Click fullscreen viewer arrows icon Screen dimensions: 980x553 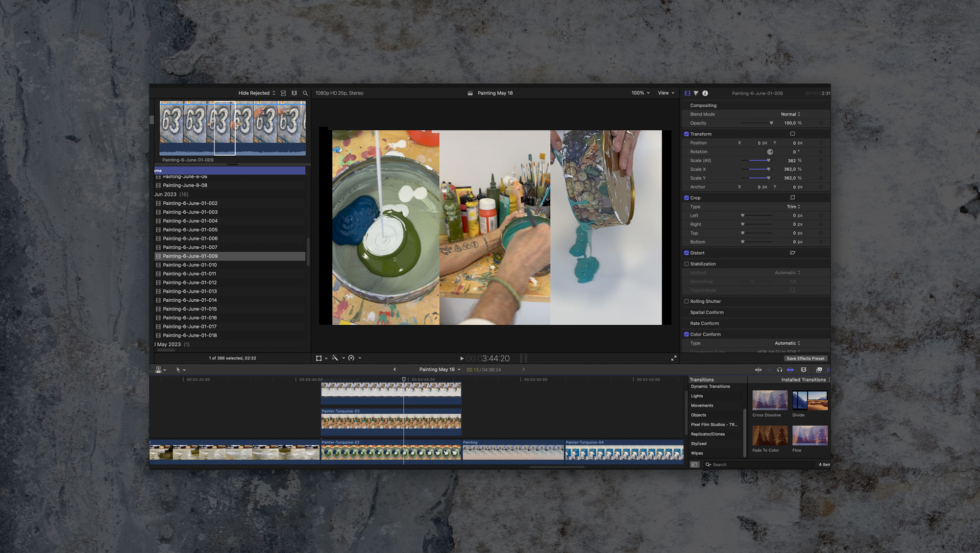(x=674, y=359)
